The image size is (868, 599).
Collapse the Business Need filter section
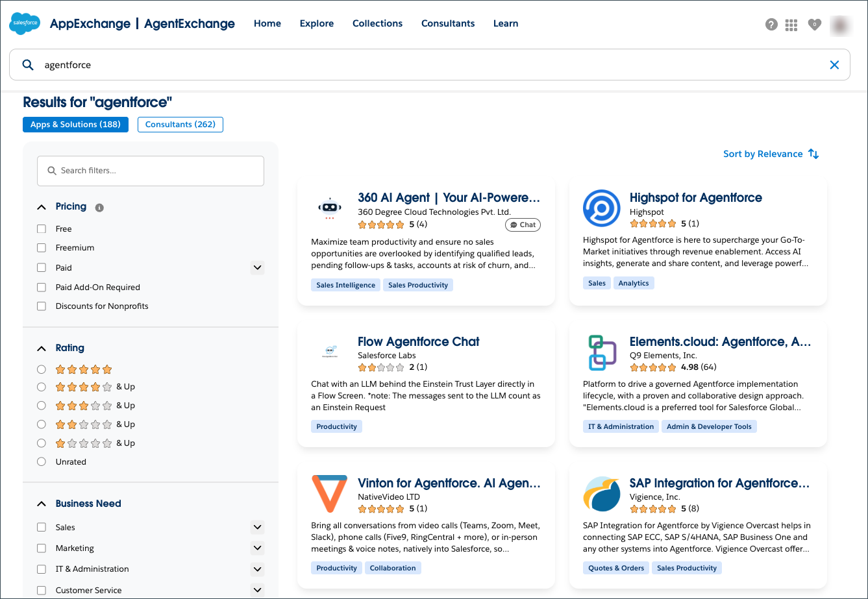click(42, 504)
